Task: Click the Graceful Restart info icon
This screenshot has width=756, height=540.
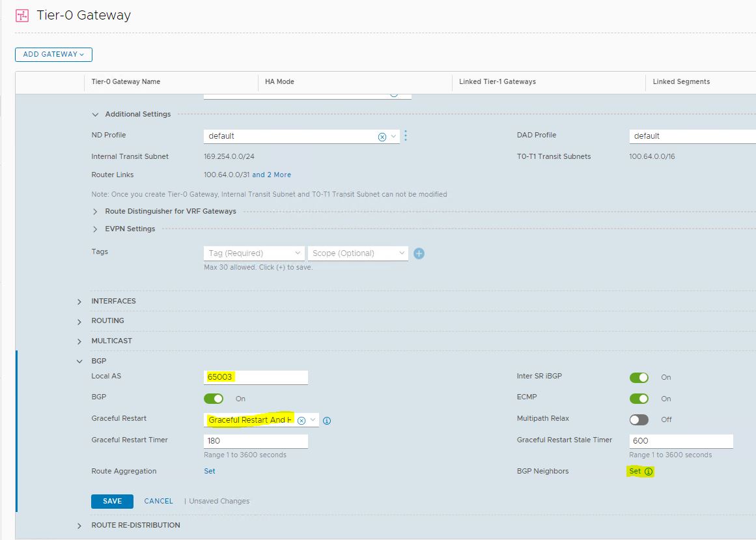Action: [x=327, y=421]
